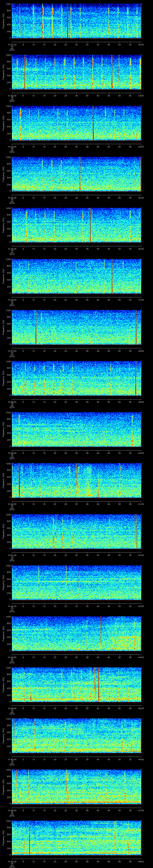Viewport: 153px width, 868px height.
Task: Click the 41:00 end time label
Action: [141, 504]
